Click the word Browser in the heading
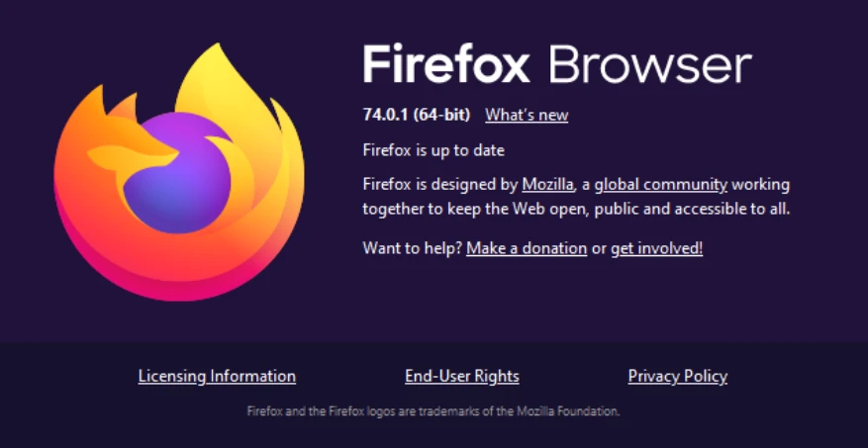This screenshot has width=868, height=448. 648,65
